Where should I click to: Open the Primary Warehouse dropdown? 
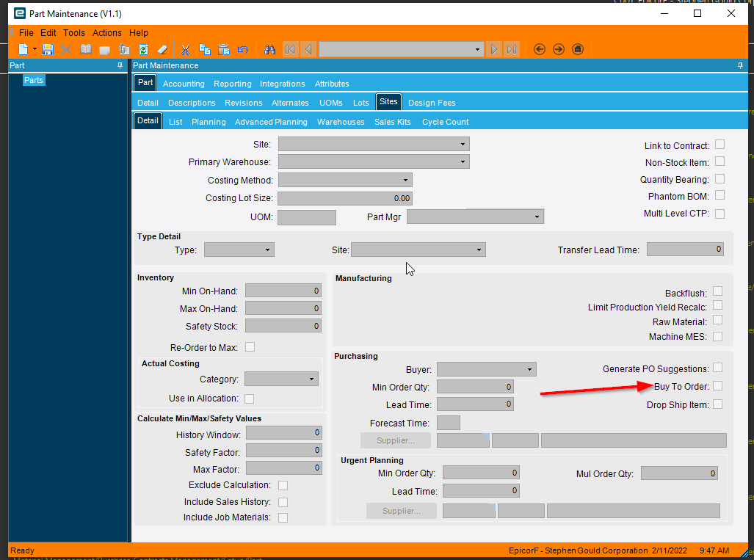(x=463, y=161)
